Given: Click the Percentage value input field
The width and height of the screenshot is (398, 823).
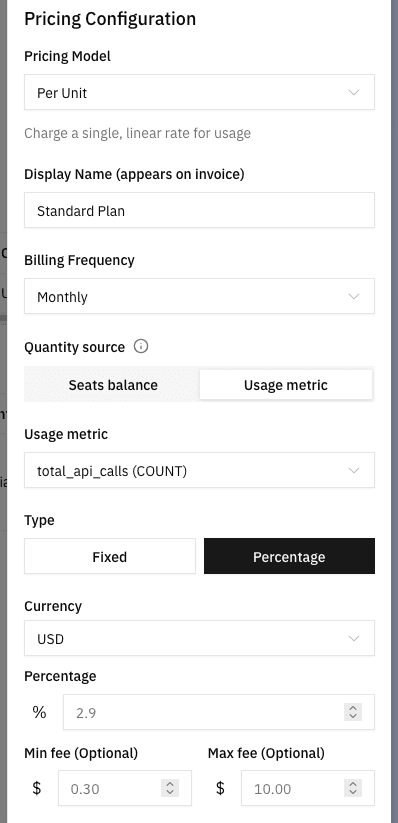Looking at the screenshot, I should click(219, 712).
